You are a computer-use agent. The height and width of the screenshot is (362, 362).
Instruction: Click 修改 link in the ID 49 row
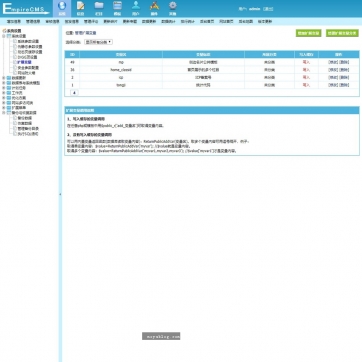click(x=333, y=62)
